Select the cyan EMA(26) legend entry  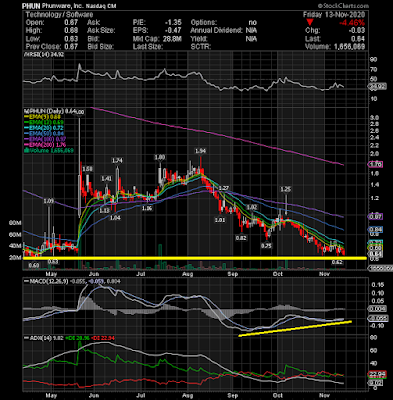[44, 128]
